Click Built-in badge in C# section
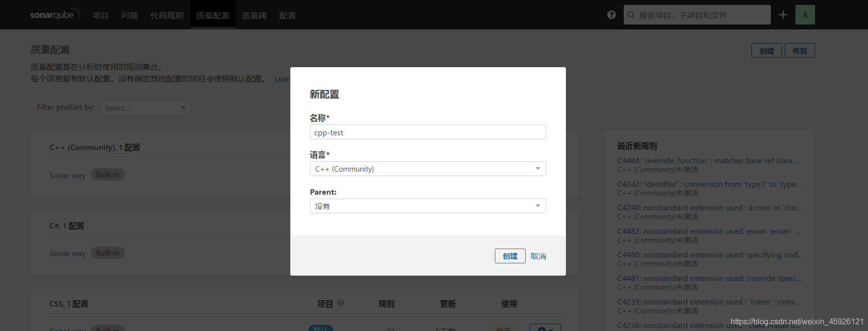Viewport: 868px width, 331px height. [108, 253]
